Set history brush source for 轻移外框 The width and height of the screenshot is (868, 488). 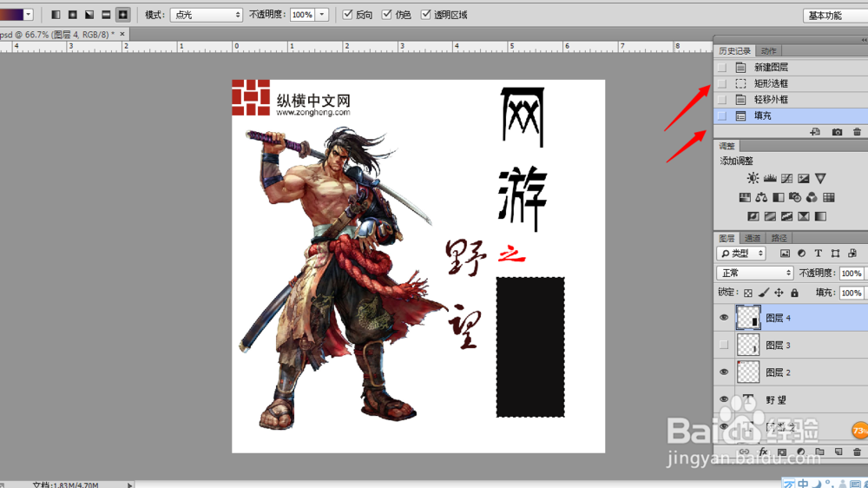[722, 100]
